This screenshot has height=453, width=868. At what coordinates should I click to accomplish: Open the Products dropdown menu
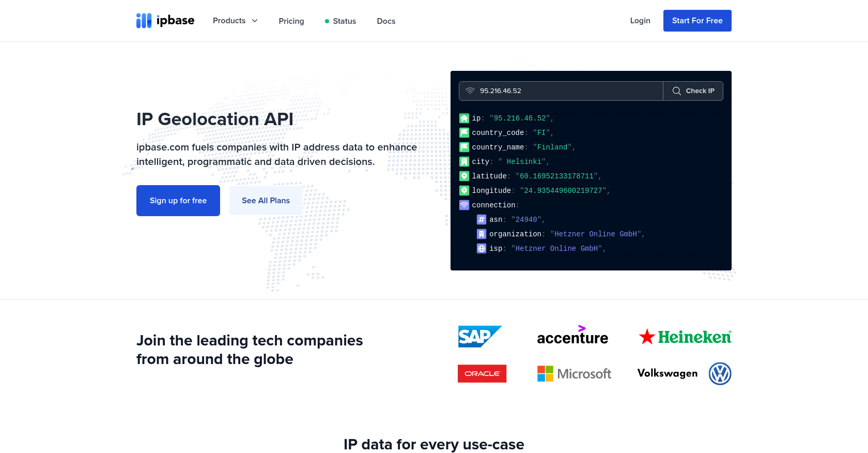pyautogui.click(x=235, y=21)
